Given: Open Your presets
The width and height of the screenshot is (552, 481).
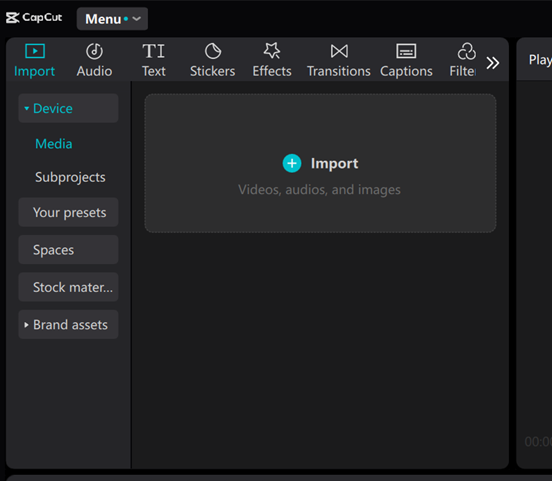Looking at the screenshot, I should 68,212.
